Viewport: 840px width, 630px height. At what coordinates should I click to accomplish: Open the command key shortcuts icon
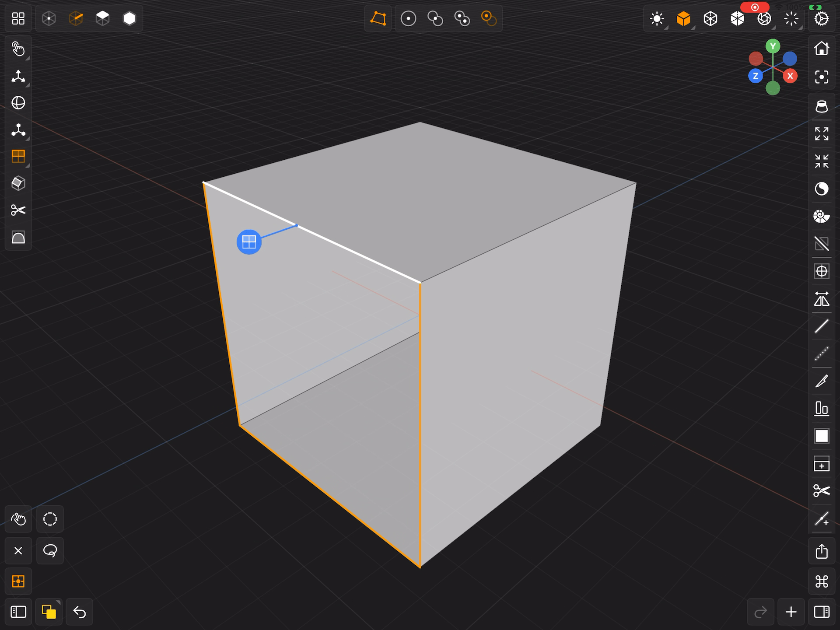tap(822, 581)
